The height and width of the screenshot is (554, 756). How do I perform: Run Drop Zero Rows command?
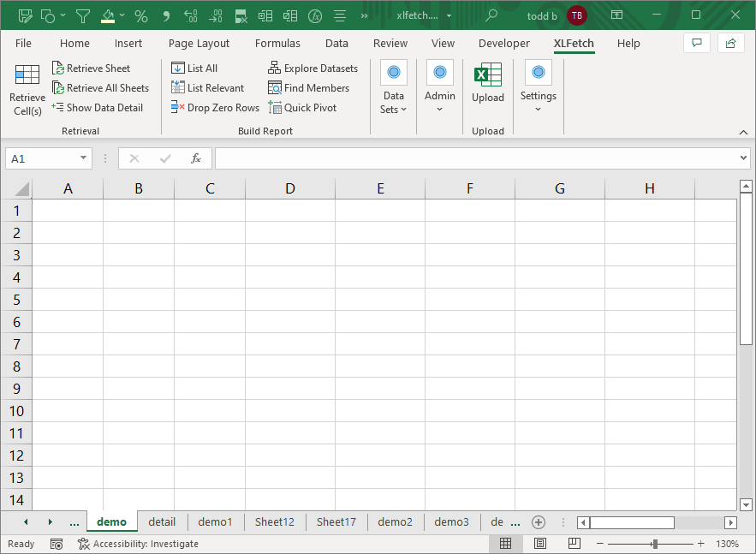(x=215, y=108)
